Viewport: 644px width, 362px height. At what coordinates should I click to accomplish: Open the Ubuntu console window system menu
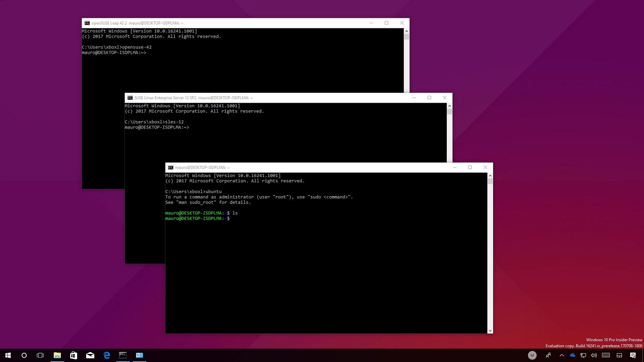170,167
